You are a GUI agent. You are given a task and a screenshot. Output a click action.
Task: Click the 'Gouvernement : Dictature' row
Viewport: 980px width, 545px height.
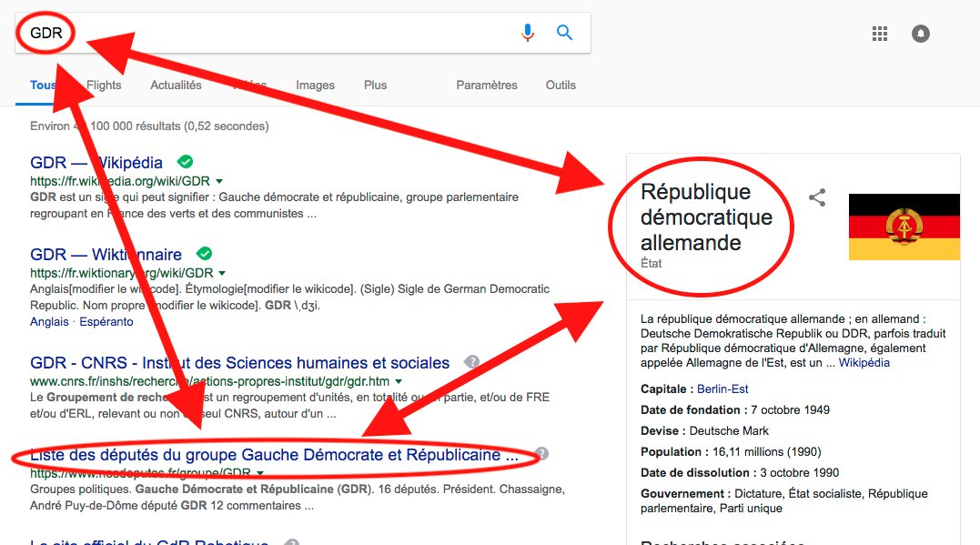coord(783,500)
